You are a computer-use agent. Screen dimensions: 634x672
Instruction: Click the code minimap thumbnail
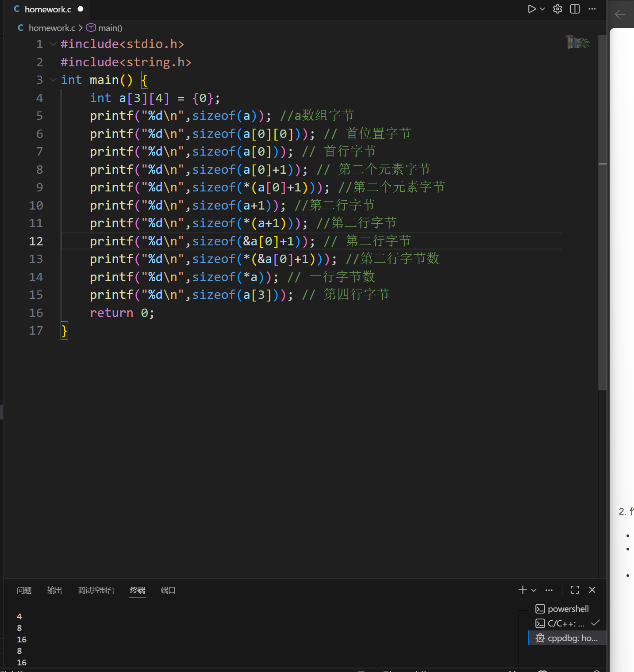[578, 42]
